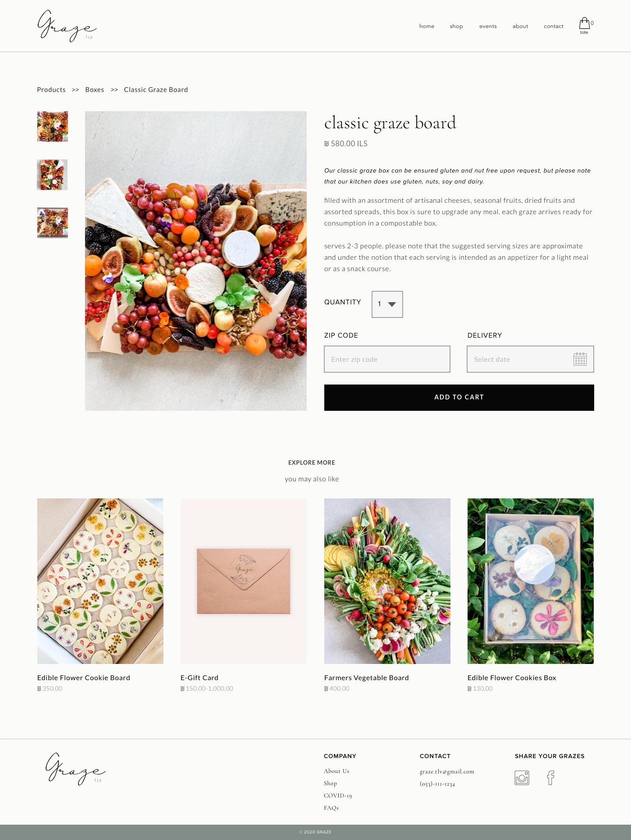
Task: Click the Add to Cart button
Action: [x=459, y=398]
